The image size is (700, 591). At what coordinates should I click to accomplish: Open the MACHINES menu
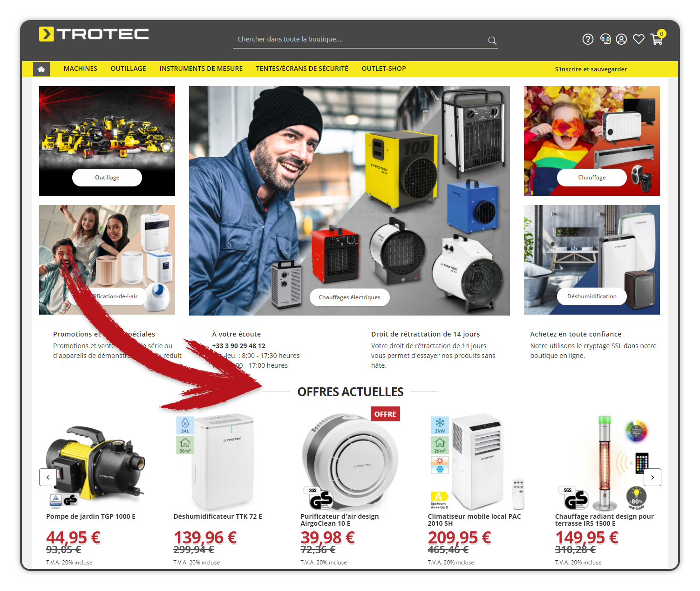(x=81, y=69)
